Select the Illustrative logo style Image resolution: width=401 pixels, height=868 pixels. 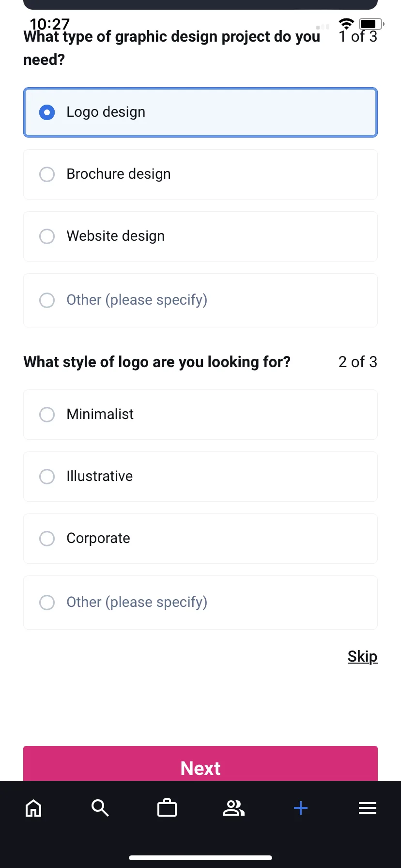coord(200,477)
